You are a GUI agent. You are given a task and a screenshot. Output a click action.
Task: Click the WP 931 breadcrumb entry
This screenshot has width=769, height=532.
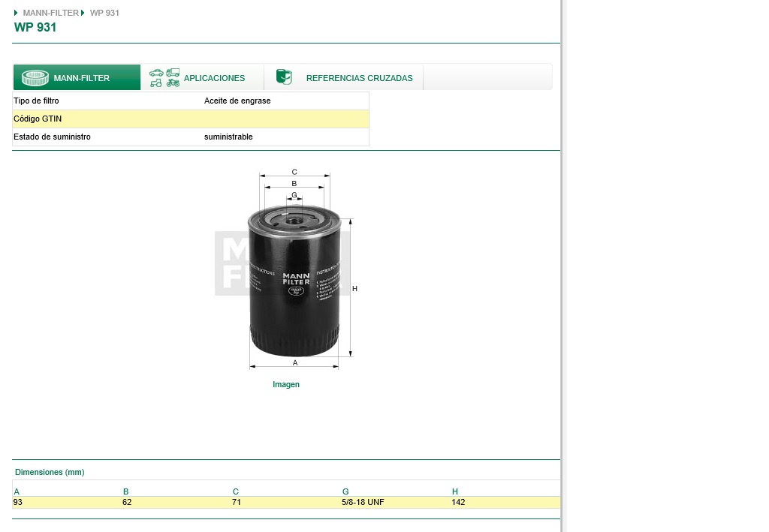tap(104, 13)
